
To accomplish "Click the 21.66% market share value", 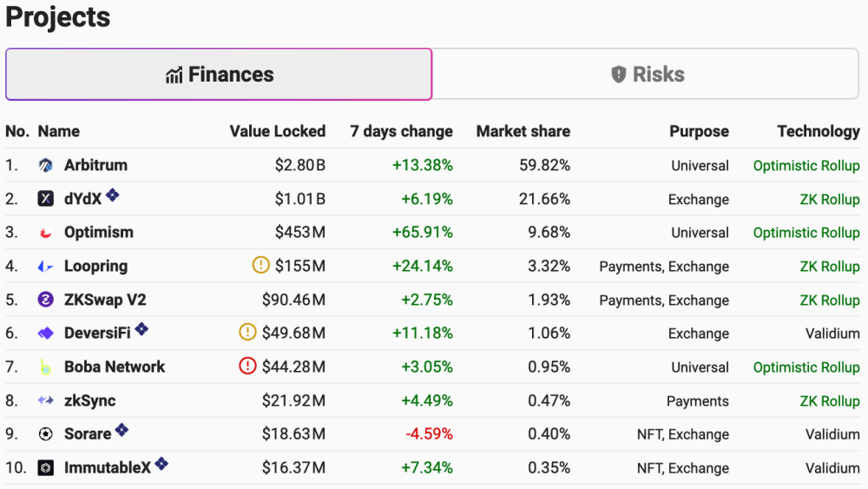I will 545,199.
